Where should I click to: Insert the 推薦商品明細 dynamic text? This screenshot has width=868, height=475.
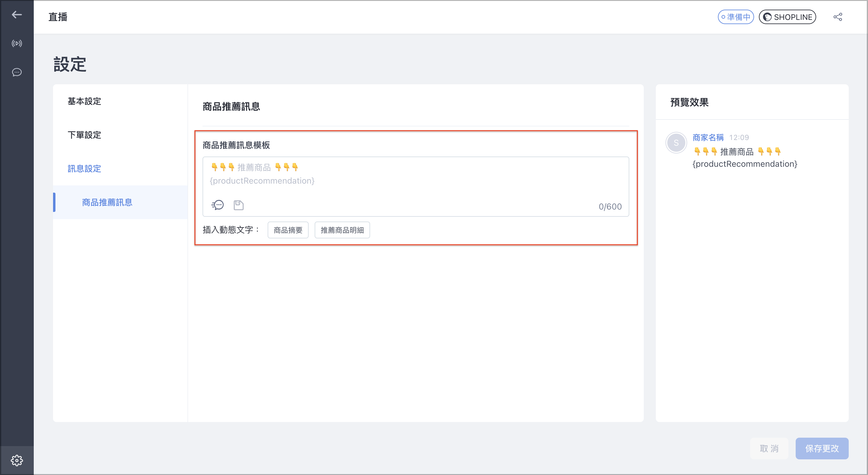click(x=342, y=230)
